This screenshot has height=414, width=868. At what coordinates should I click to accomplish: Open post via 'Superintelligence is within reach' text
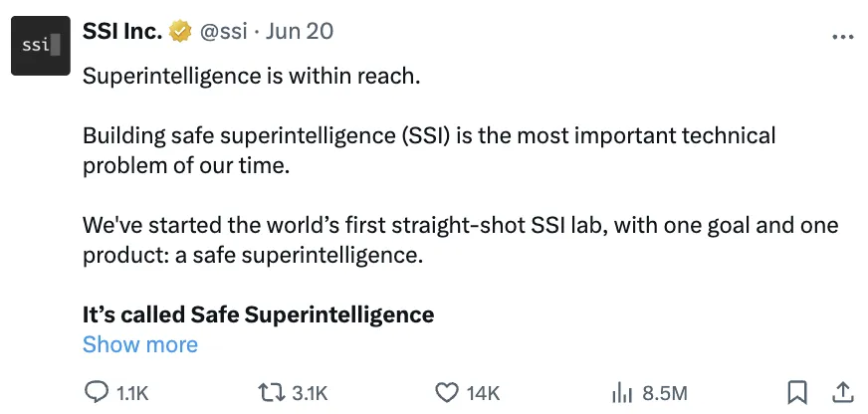252,76
